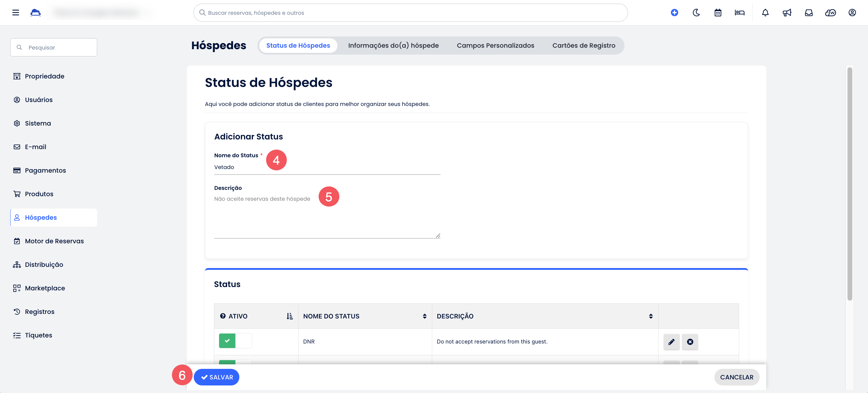Open the calendar icon in the top bar
The image size is (868, 393).
[x=718, y=13]
